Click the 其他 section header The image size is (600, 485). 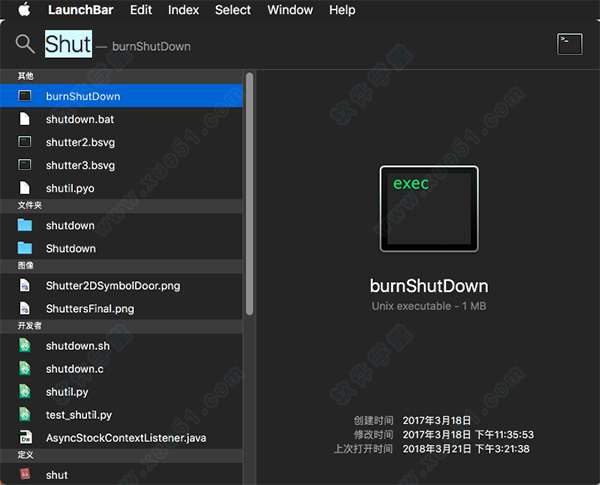(121, 76)
